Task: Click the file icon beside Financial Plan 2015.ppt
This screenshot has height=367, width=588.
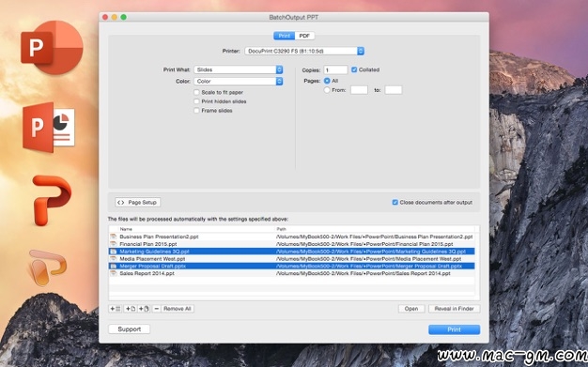Action: [x=114, y=244]
